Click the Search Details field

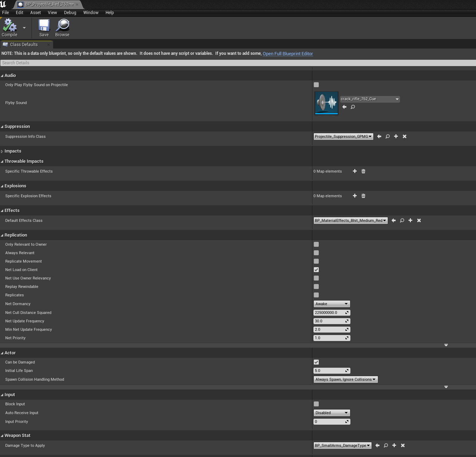(238, 63)
